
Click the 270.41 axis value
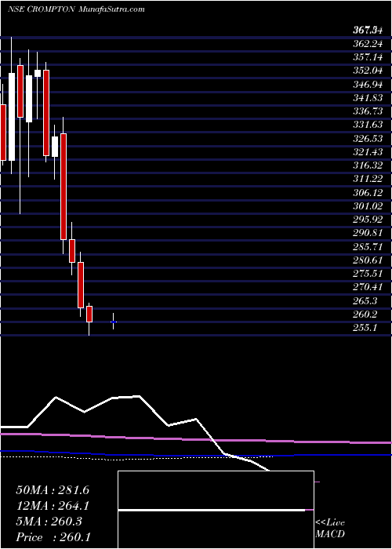[367, 288]
